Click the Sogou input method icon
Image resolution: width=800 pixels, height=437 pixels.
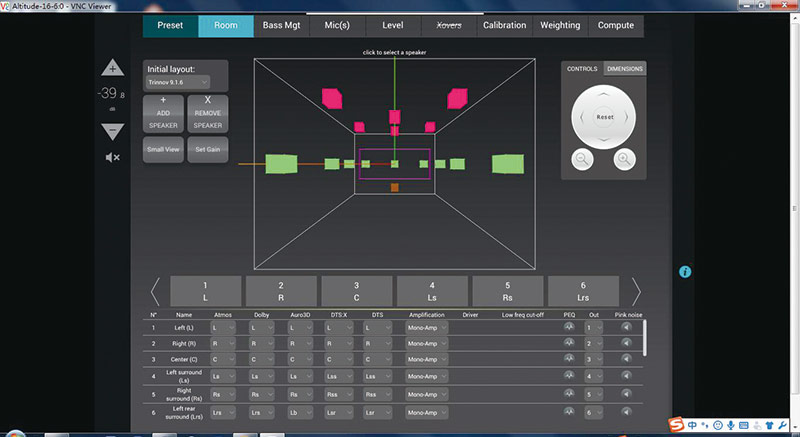pyautogui.click(x=677, y=424)
